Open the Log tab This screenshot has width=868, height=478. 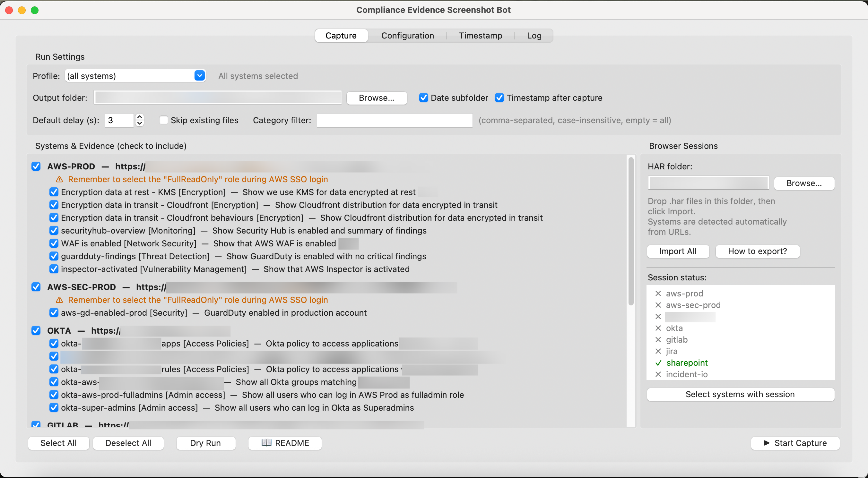coord(534,35)
